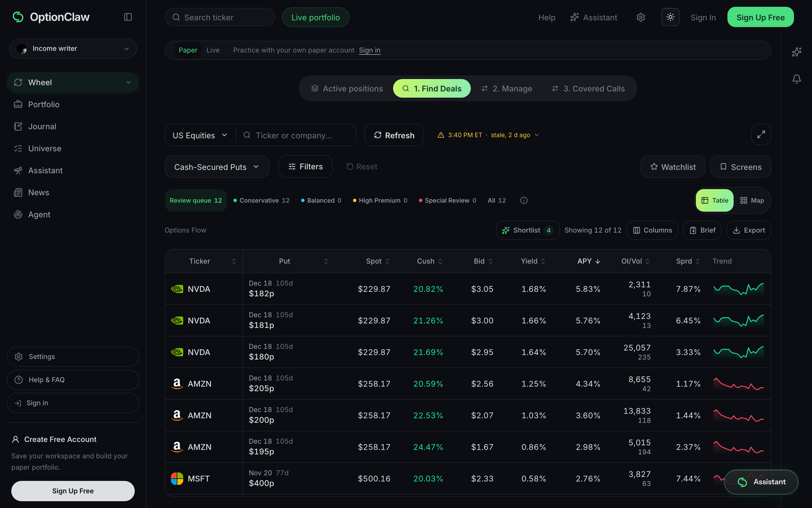Filter by High Premium 0
The height and width of the screenshot is (508, 812).
point(380,200)
